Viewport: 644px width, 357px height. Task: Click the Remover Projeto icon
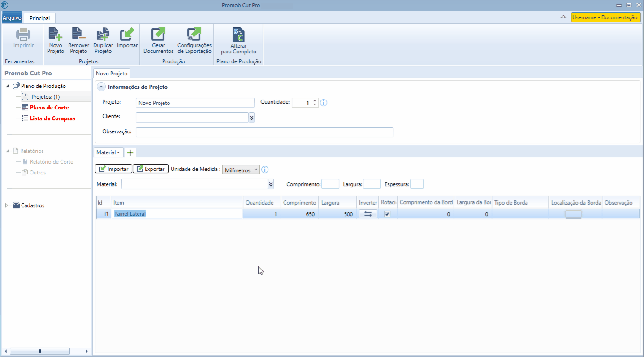[78, 35]
